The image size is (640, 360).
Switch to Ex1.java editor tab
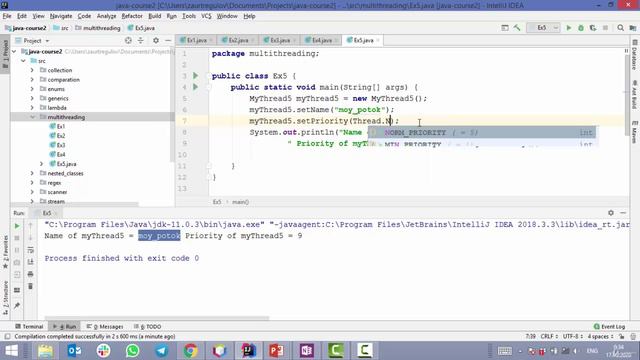196,40
